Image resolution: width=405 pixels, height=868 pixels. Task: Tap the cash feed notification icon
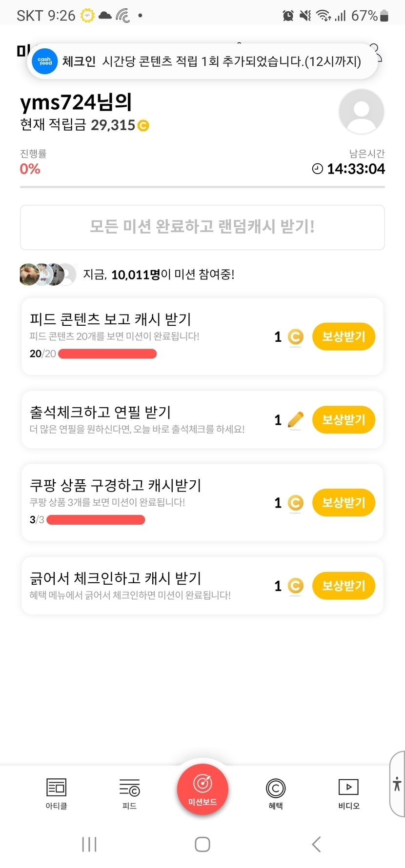[45, 61]
